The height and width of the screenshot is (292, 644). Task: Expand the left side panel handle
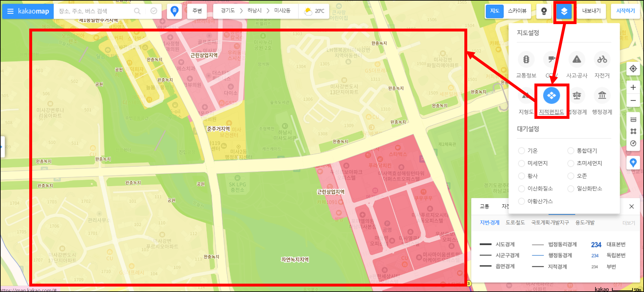2,147
